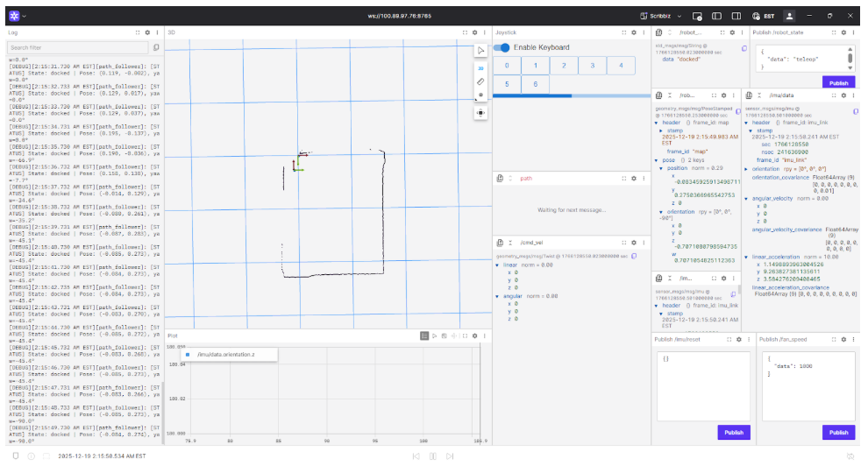Toggle the 3D camera perspective button

[480, 67]
